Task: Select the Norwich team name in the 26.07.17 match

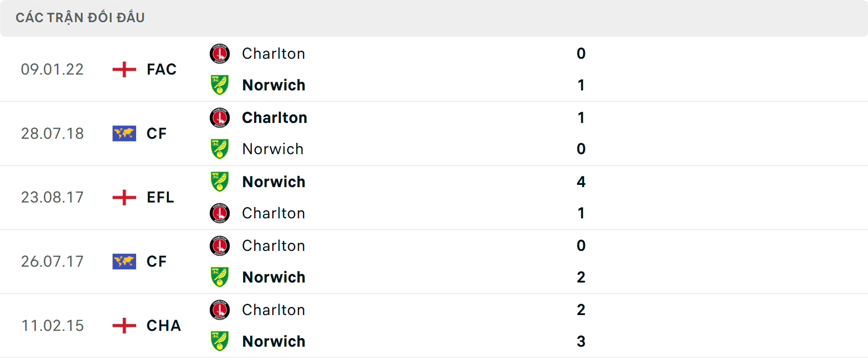Action: tap(274, 277)
